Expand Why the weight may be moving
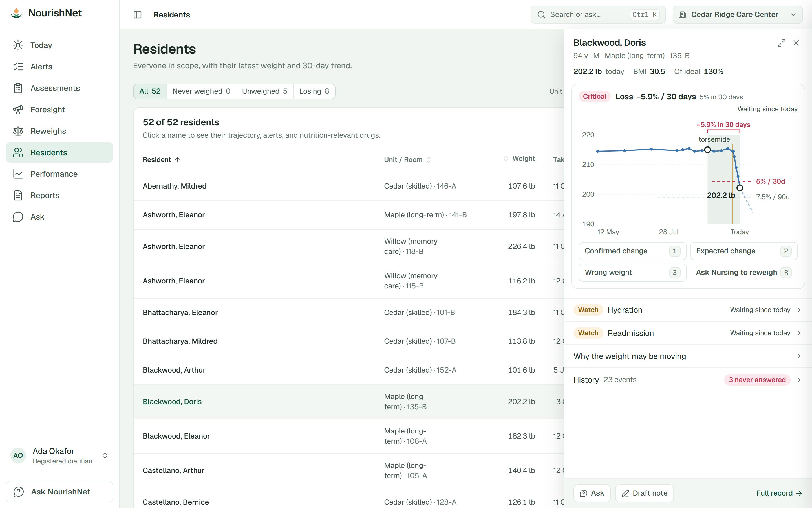The height and width of the screenshot is (508, 812). pos(688,356)
